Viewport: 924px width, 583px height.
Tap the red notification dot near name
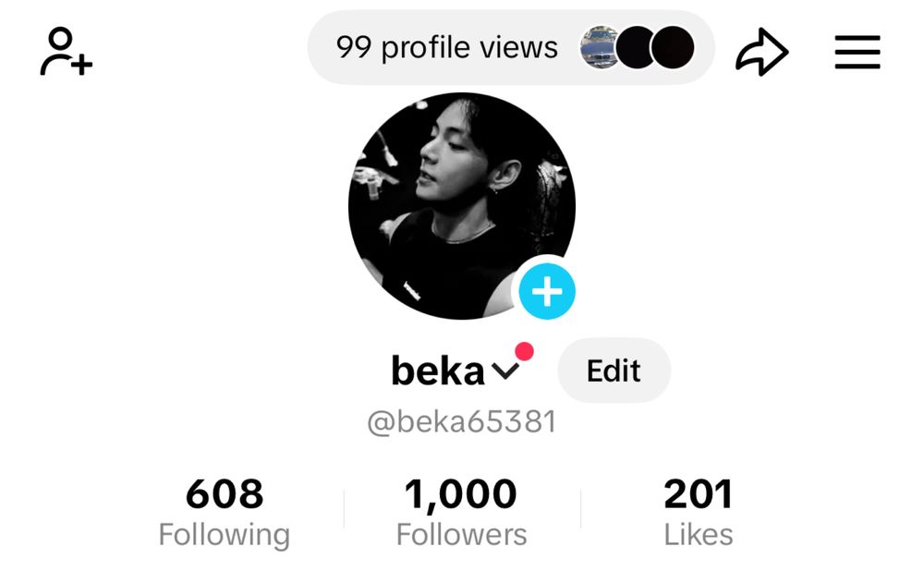[x=524, y=351]
